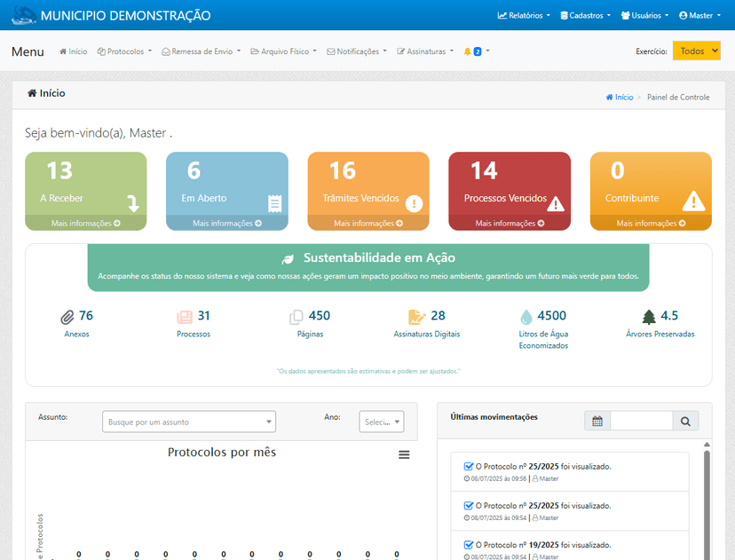735x560 pixels.
Task: Click the check icon of the first 25/2025 entry
Action: [x=469, y=466]
